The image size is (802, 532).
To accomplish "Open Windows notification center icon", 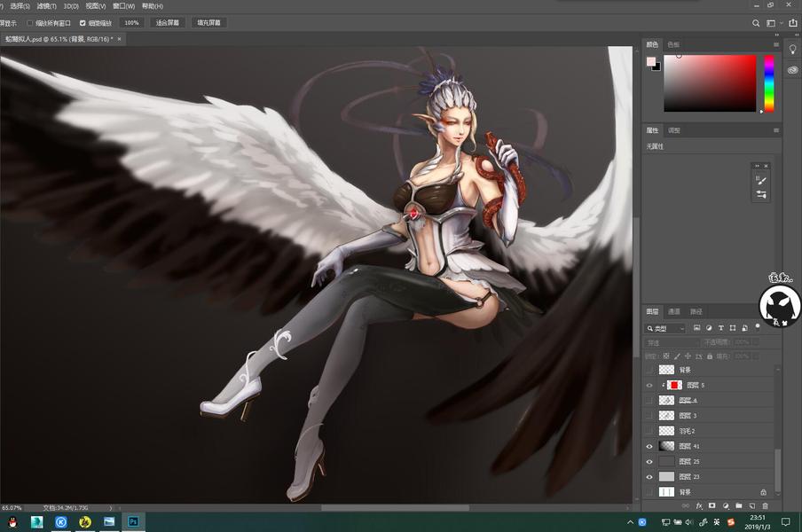I will [786, 521].
